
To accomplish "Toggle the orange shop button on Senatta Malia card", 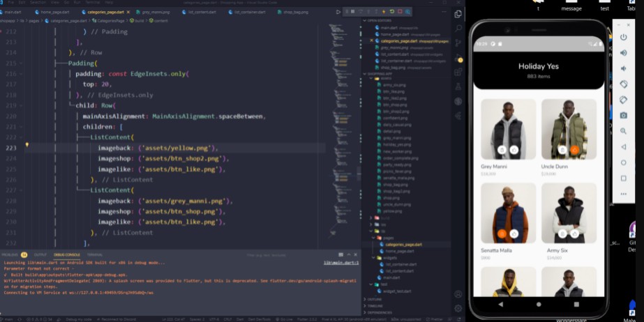I will 502,233.
